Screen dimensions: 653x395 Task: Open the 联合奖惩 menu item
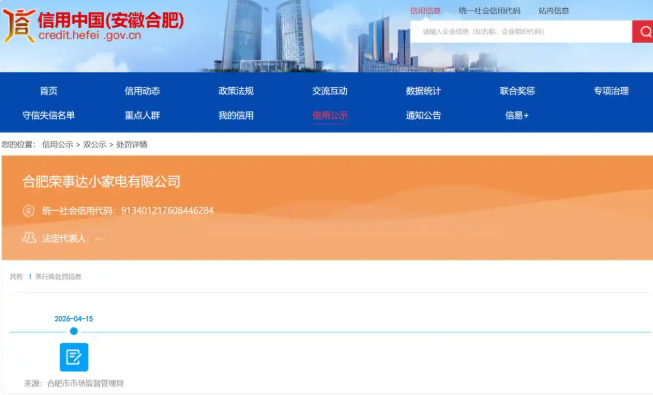tap(517, 91)
